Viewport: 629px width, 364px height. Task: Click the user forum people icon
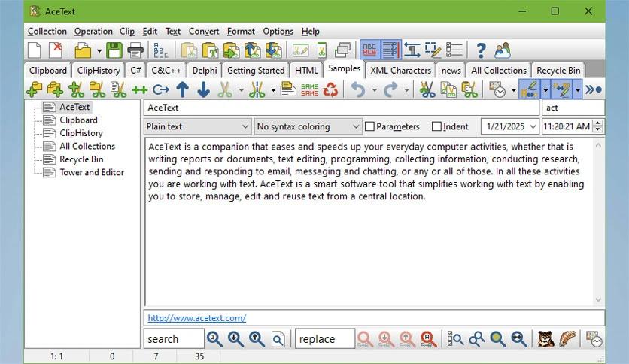pyautogui.click(x=503, y=50)
